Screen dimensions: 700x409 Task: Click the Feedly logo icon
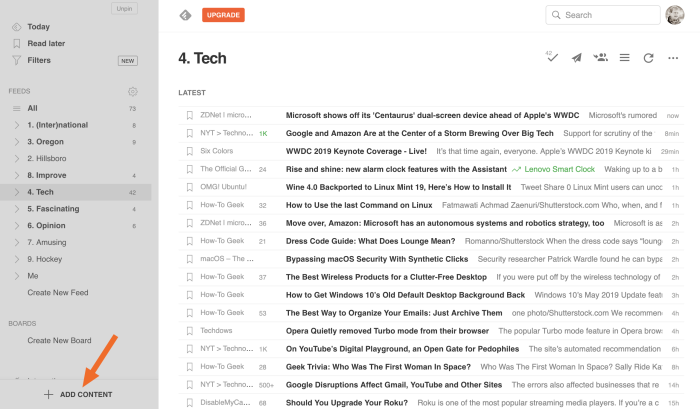pos(185,15)
